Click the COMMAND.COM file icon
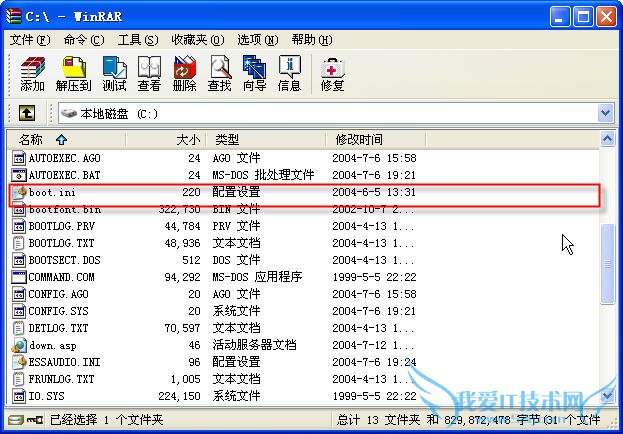The width and height of the screenshot is (623, 434). [x=19, y=277]
